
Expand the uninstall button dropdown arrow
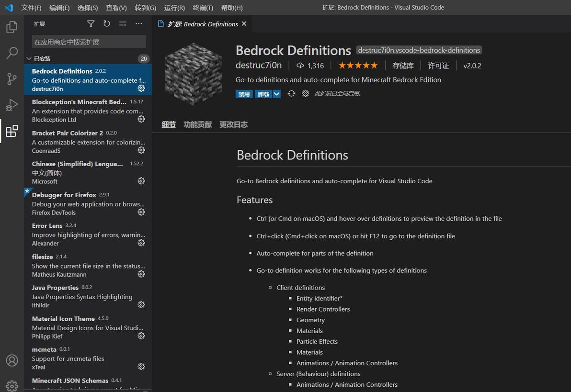click(x=276, y=94)
